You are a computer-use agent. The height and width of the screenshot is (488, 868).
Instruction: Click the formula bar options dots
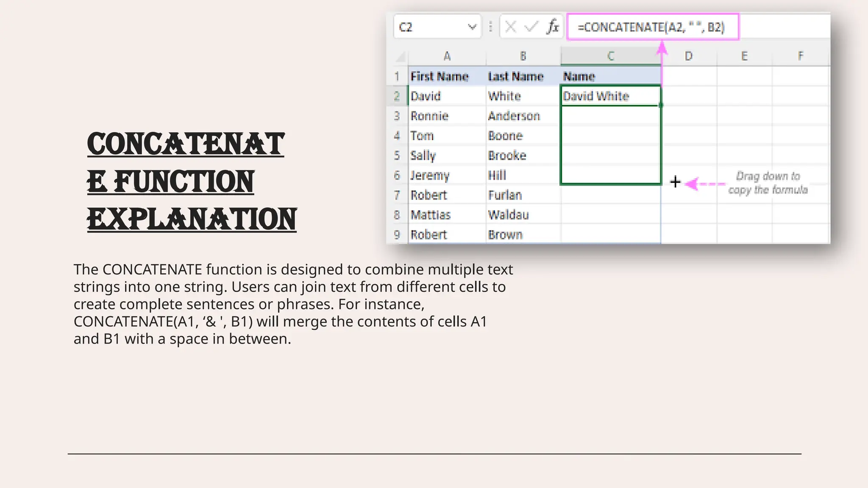tap(491, 27)
